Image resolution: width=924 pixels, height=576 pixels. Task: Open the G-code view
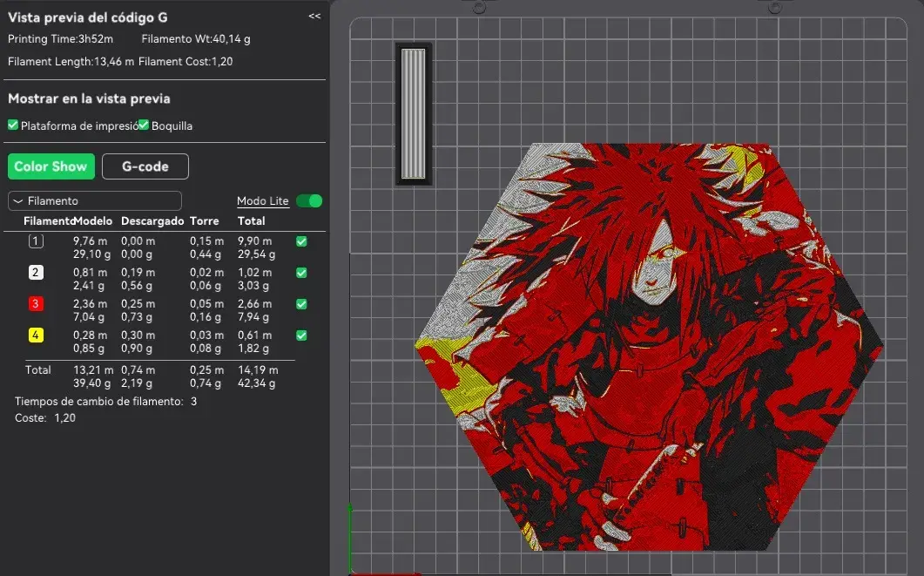tap(145, 166)
